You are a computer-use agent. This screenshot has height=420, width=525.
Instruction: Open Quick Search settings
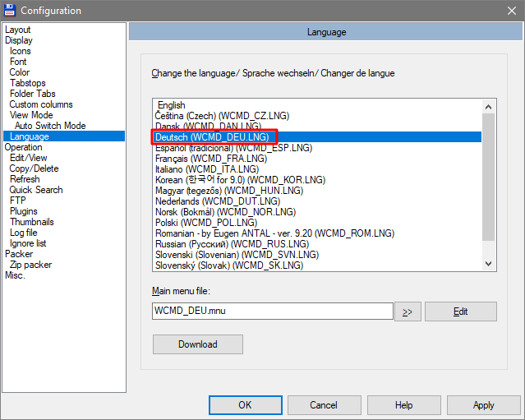(36, 190)
